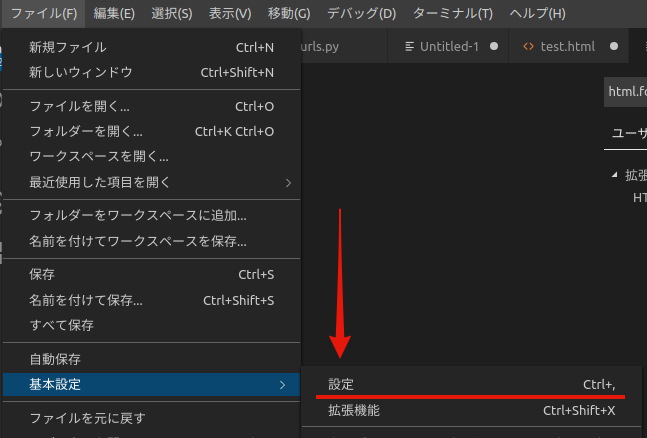This screenshot has width=647, height=438.
Task: Click unsaved dot on Untitled-1 tab
Action: (494, 46)
